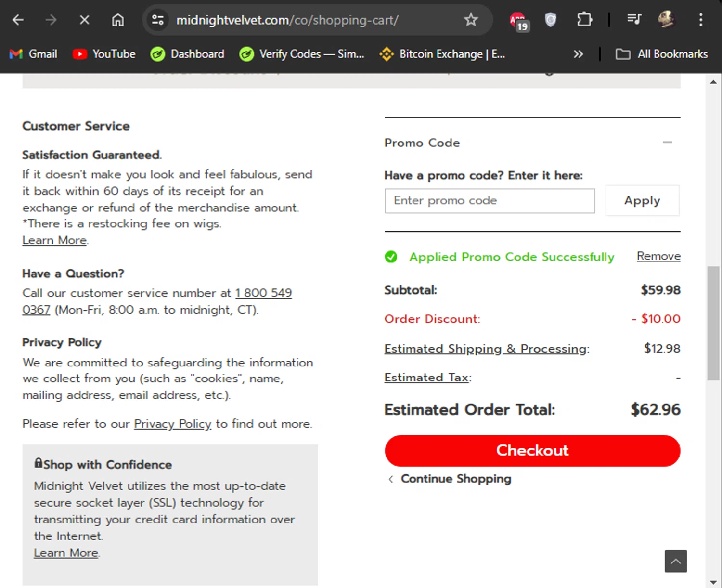Open the Gmail bookmark
This screenshot has width=722, height=588.
coord(34,54)
